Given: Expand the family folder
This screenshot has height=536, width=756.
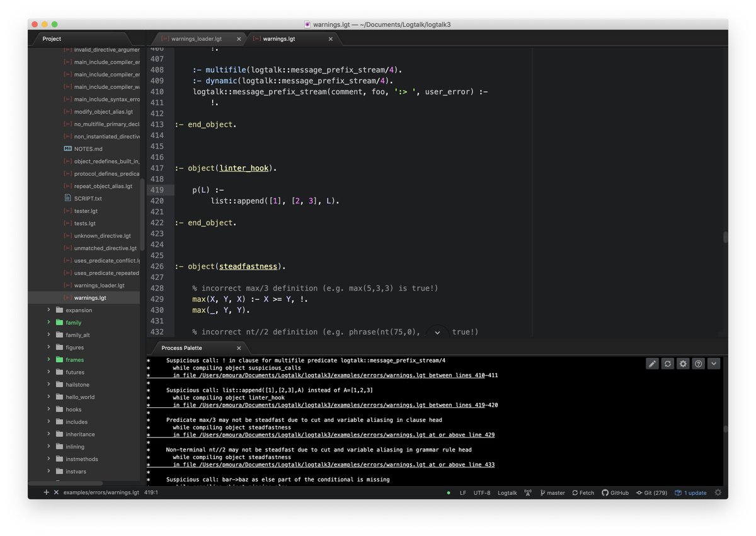Looking at the screenshot, I should click(49, 322).
